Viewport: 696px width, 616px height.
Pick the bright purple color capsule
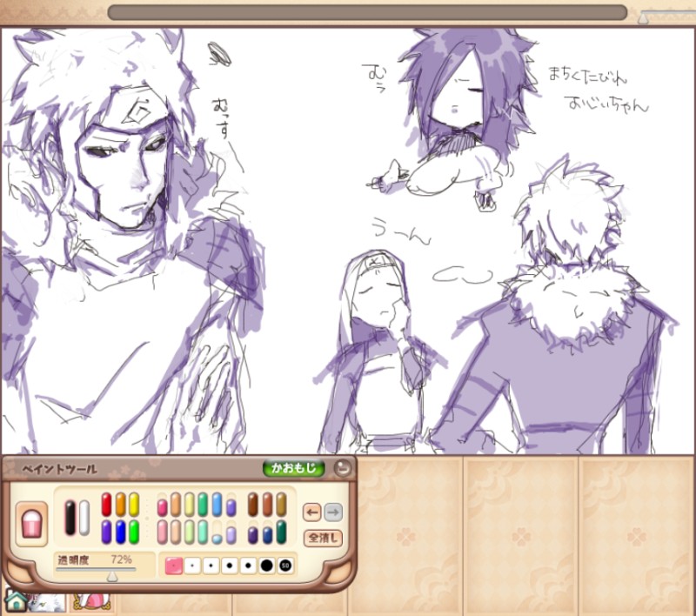(106, 532)
